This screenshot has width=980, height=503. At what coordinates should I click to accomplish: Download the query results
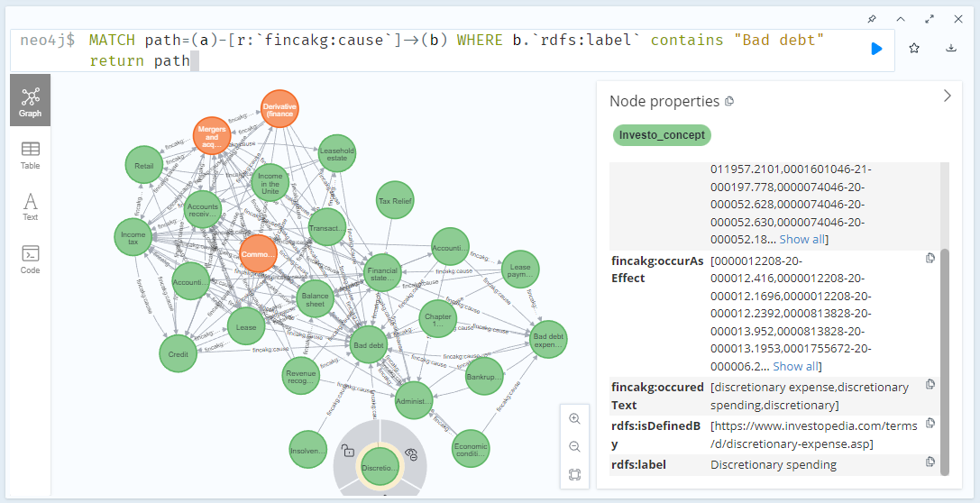click(x=951, y=49)
